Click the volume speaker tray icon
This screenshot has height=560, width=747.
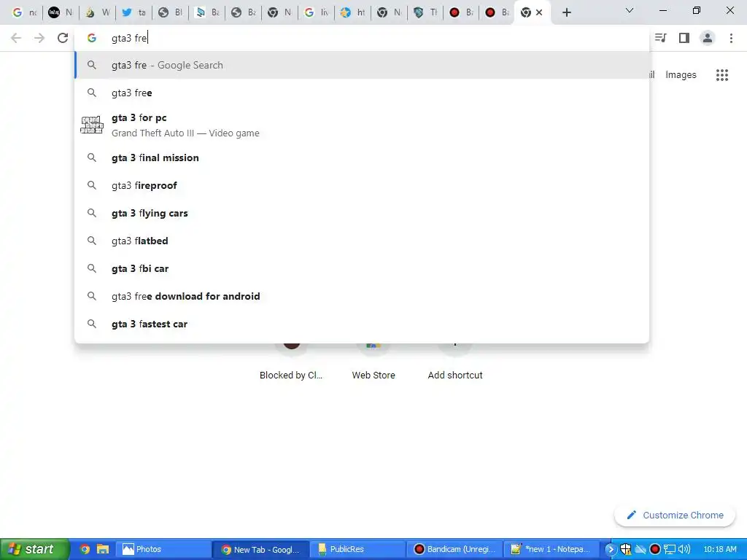click(x=684, y=550)
